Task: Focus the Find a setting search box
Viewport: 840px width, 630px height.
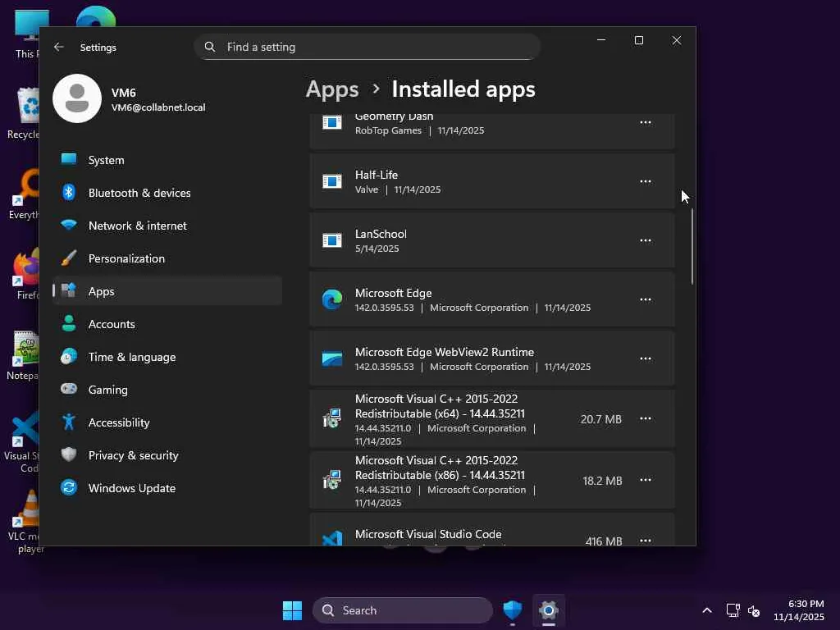Action: click(x=367, y=47)
